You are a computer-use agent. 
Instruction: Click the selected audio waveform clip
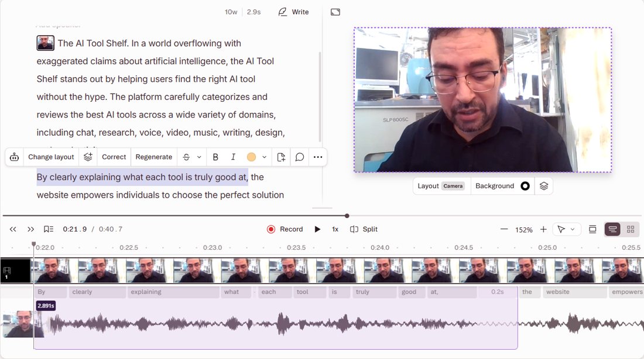pos(276,324)
